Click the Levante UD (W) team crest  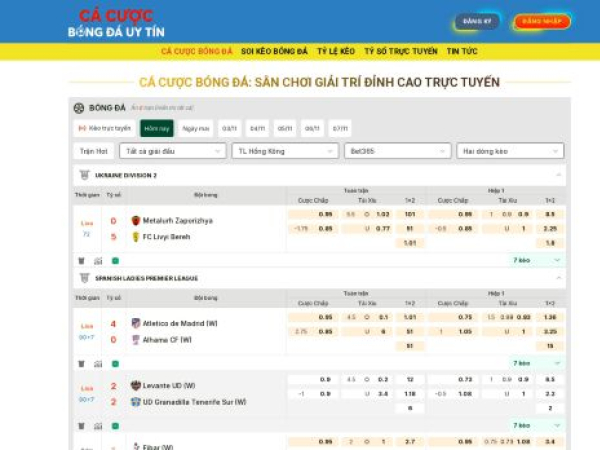(x=135, y=385)
